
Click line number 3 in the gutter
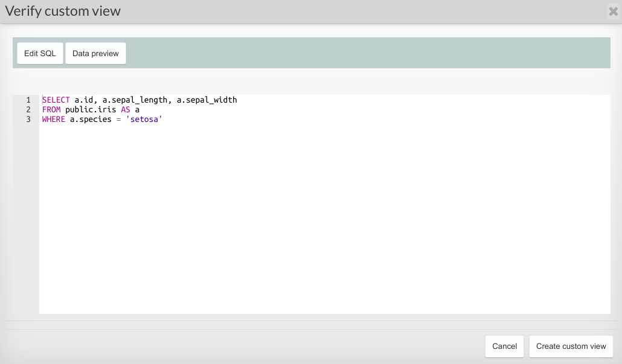click(28, 119)
